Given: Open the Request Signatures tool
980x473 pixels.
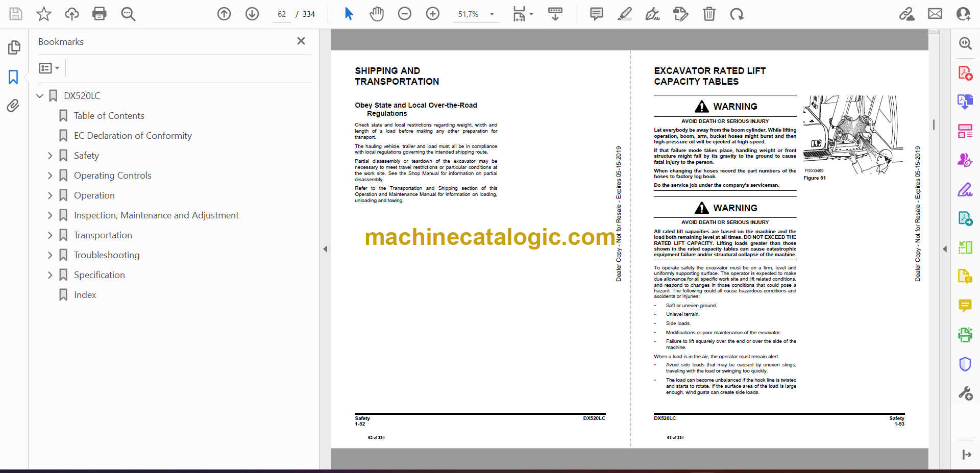Looking at the screenshot, I should (965, 160).
